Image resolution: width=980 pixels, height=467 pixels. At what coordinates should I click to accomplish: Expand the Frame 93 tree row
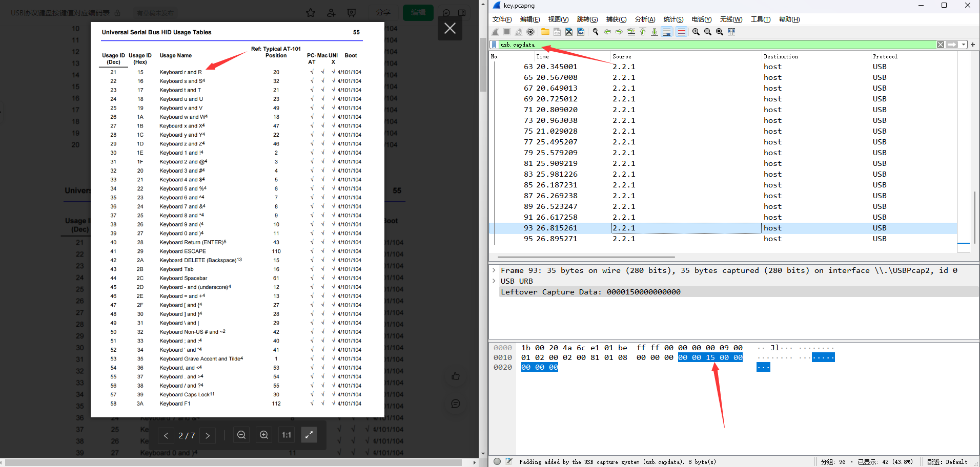point(494,270)
